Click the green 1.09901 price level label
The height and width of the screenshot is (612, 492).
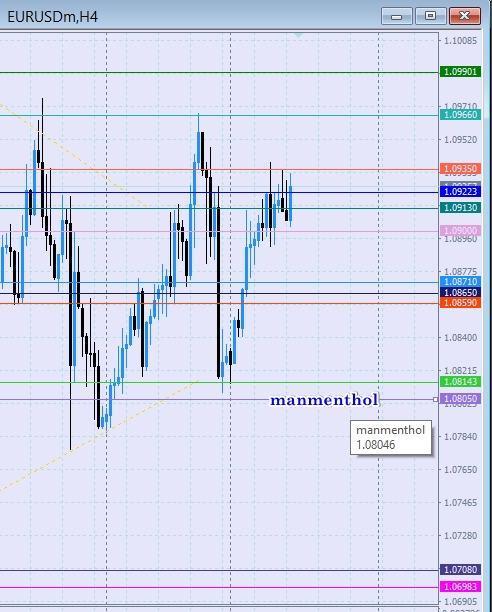tap(460, 72)
